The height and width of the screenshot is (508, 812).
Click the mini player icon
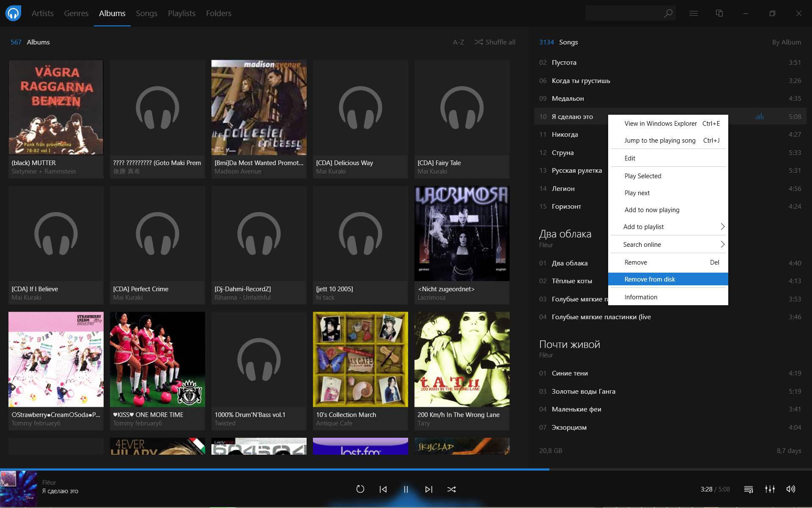tap(719, 13)
